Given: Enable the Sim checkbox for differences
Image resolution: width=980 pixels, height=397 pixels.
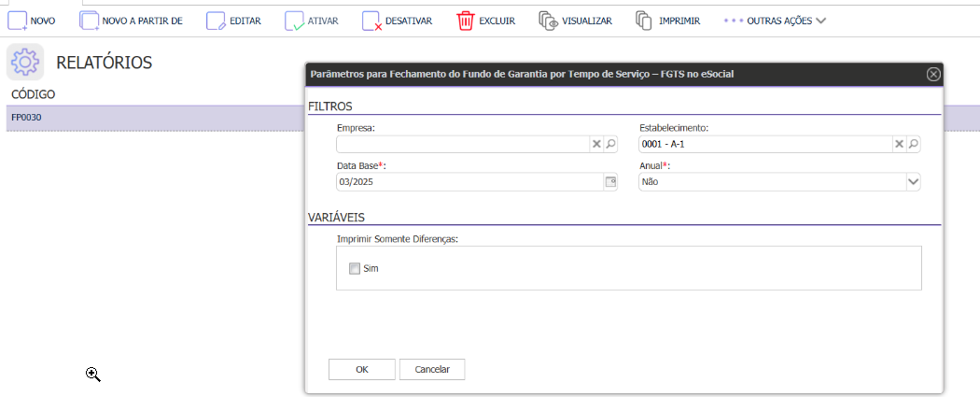Looking at the screenshot, I should (x=355, y=269).
